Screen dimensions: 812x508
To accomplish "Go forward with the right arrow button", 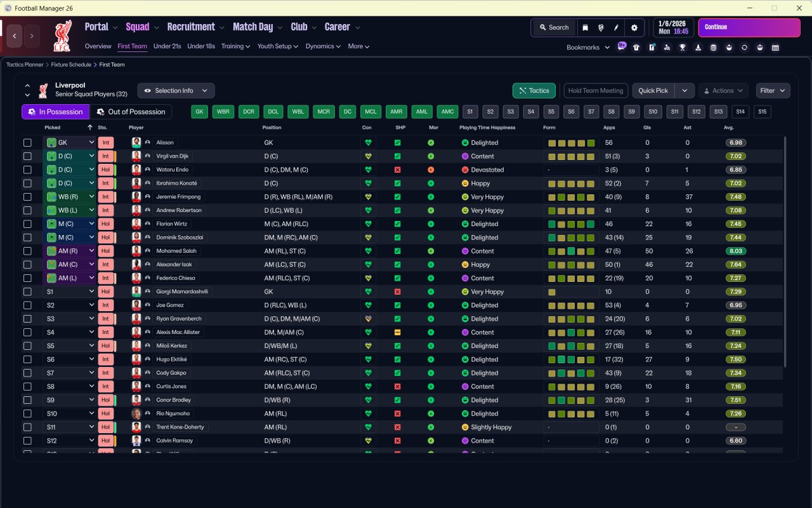I will 32,36.
